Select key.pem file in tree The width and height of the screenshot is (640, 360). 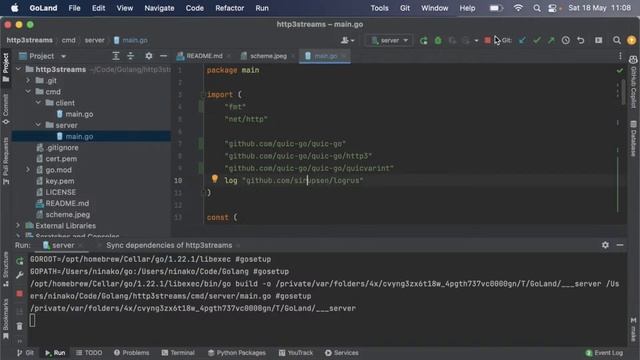coord(59,181)
